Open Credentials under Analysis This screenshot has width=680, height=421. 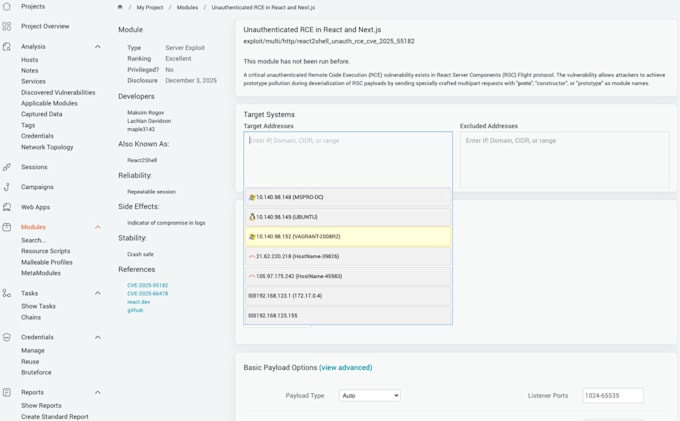(37, 136)
